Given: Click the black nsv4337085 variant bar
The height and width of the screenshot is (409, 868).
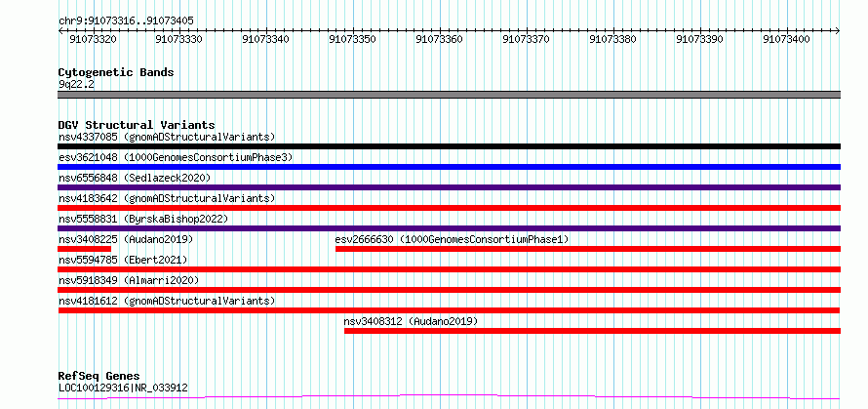Looking at the screenshot, I should (450, 146).
